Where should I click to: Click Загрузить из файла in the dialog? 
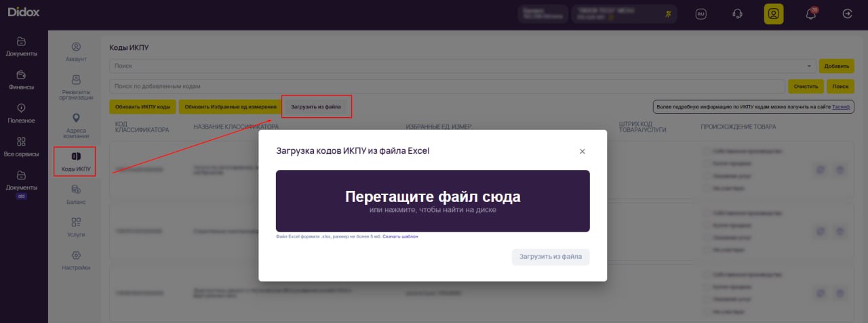click(x=551, y=257)
